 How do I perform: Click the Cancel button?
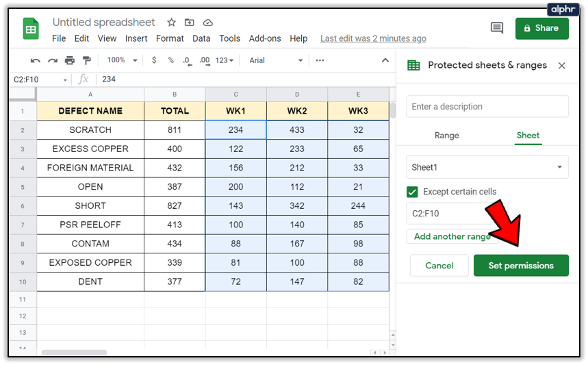click(439, 266)
